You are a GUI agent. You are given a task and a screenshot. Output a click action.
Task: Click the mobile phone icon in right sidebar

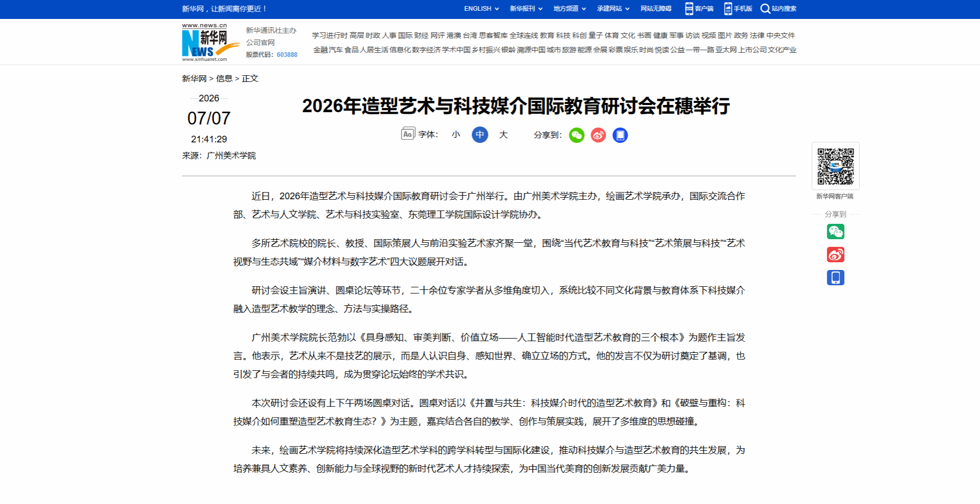[x=836, y=278]
